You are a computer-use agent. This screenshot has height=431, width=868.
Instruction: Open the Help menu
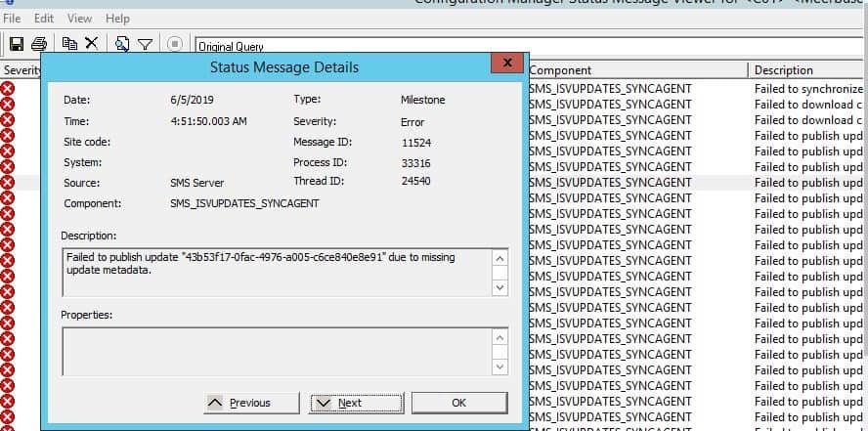click(117, 19)
